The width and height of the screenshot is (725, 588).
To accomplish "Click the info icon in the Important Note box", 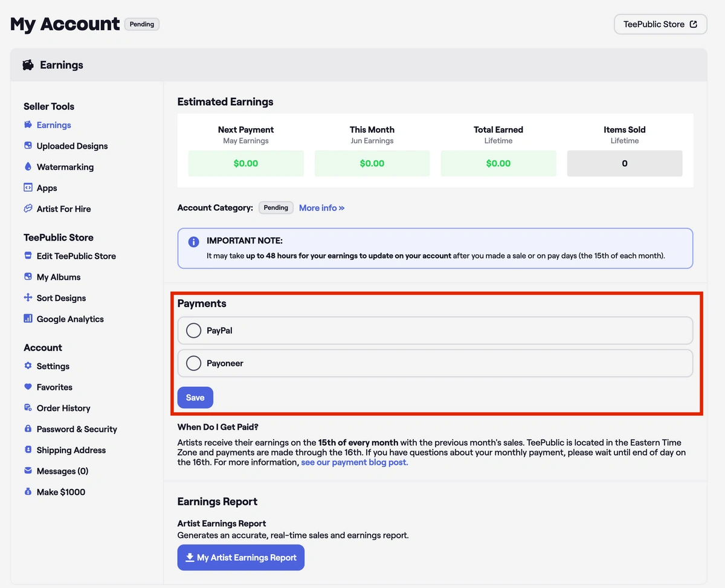I will tap(193, 242).
